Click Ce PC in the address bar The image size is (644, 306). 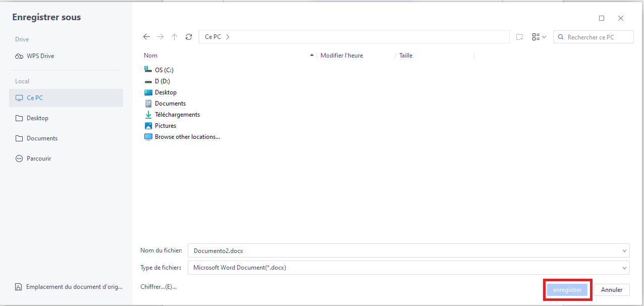(213, 37)
